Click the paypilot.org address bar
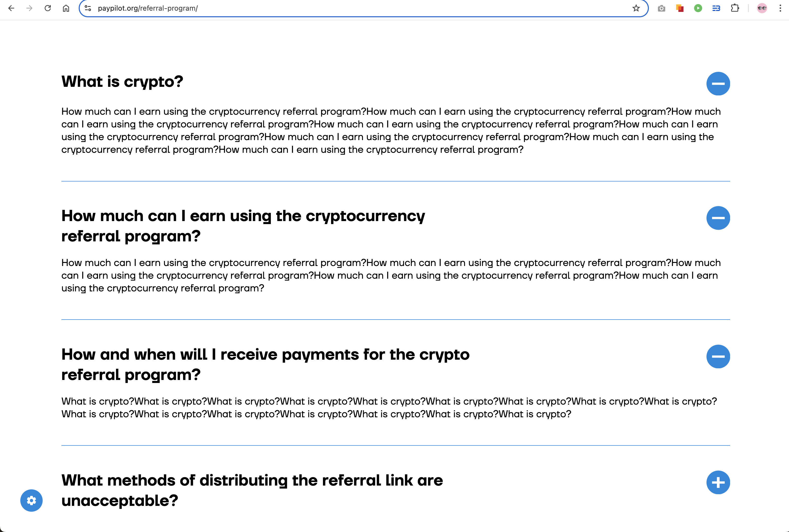789x532 pixels. (x=339, y=8)
